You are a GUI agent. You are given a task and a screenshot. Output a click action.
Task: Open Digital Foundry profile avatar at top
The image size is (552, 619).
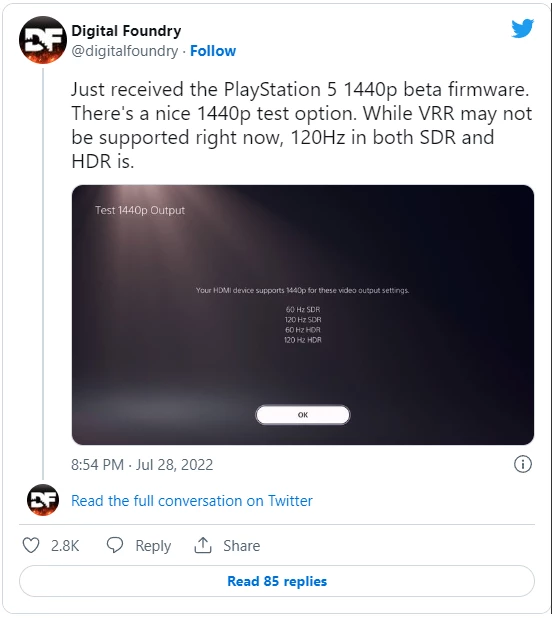pyautogui.click(x=43, y=40)
